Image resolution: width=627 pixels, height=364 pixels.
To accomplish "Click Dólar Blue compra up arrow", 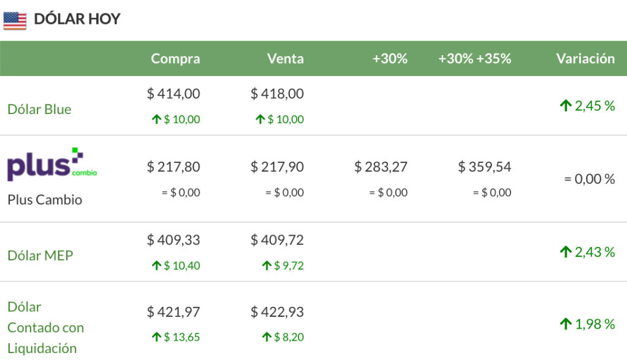I will tap(156, 119).
